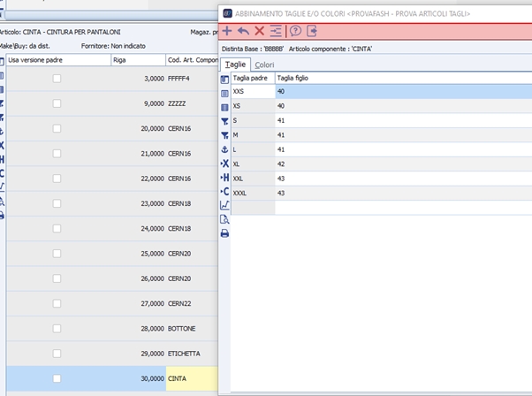Enable 'Usa versione padre' for row 30,0000 CINTA
The height and width of the screenshot is (396, 532).
[57, 378]
